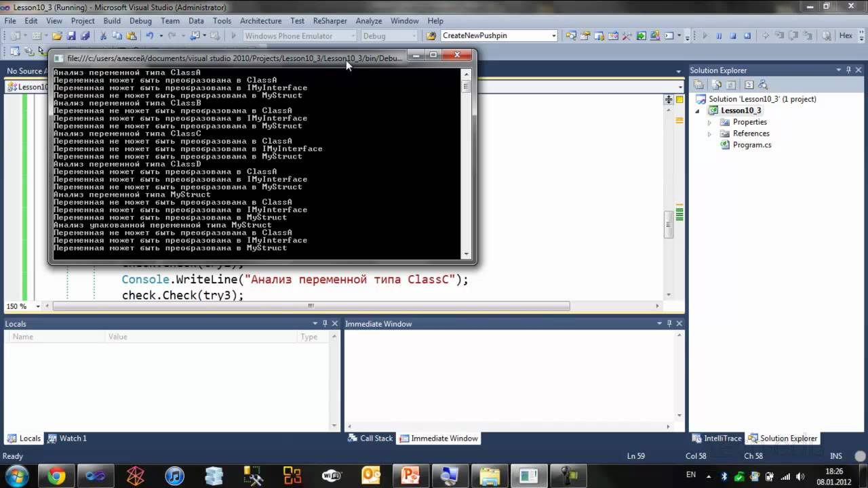
Task: Click the Copy icon in toolbar
Action: (117, 36)
